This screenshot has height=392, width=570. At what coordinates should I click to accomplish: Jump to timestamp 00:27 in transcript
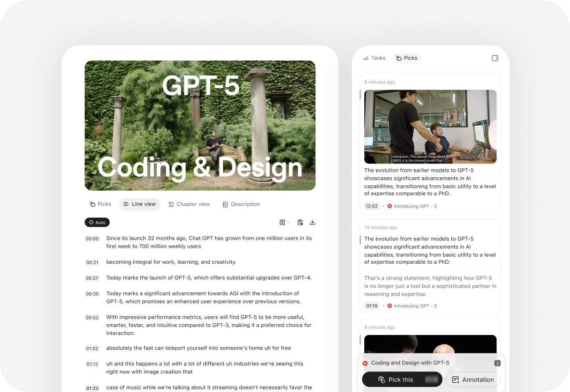92,278
